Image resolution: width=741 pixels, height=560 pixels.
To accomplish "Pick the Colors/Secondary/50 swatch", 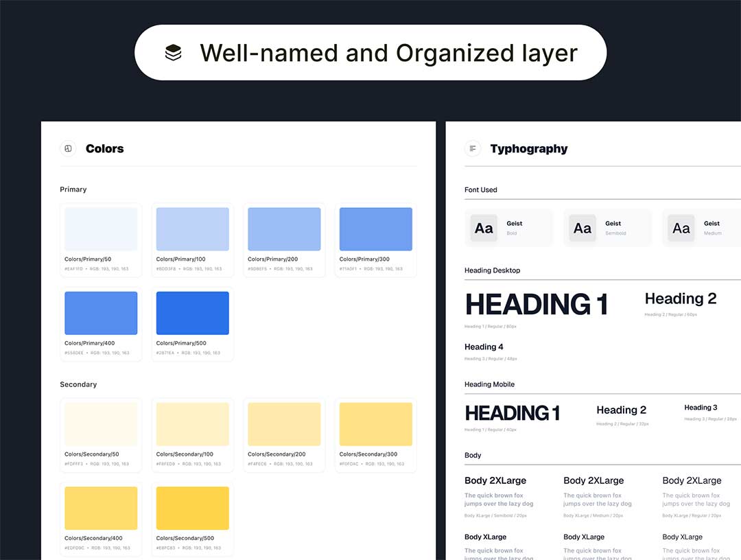I will (101, 424).
